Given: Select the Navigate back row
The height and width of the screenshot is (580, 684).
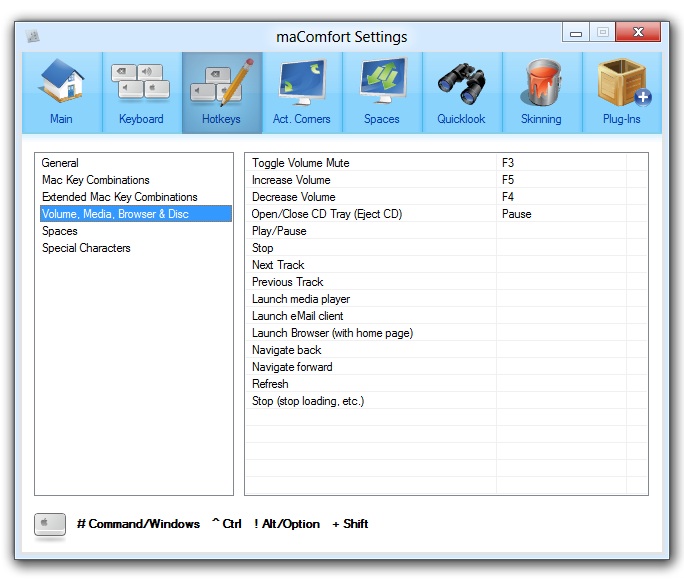Looking at the screenshot, I should point(446,350).
